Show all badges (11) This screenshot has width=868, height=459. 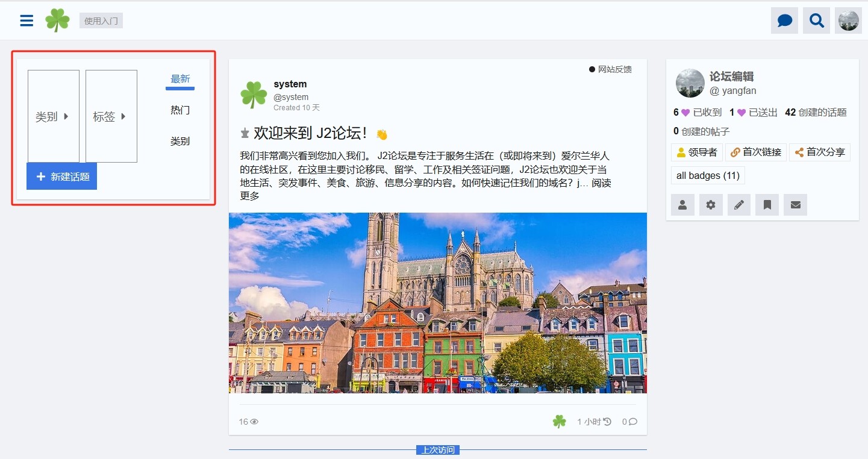(x=708, y=175)
